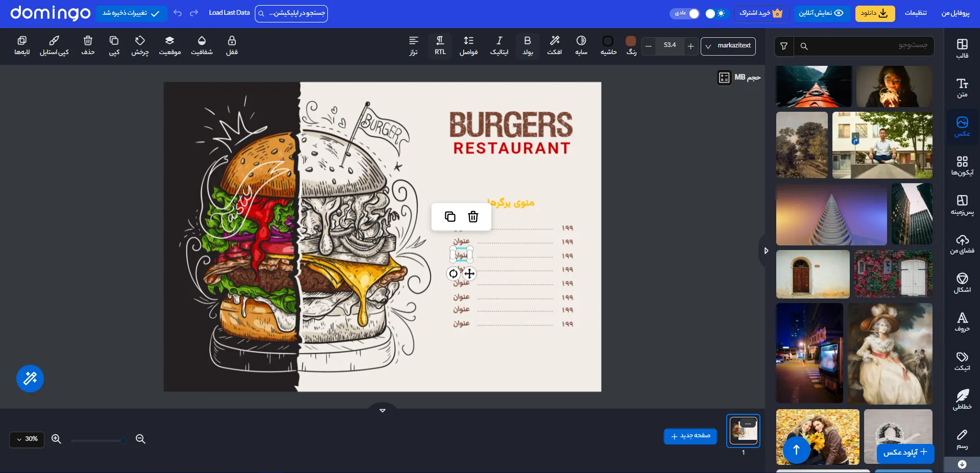980x473 pixels.
Task: Lock the selected element (قفل)
Action: 232,45
